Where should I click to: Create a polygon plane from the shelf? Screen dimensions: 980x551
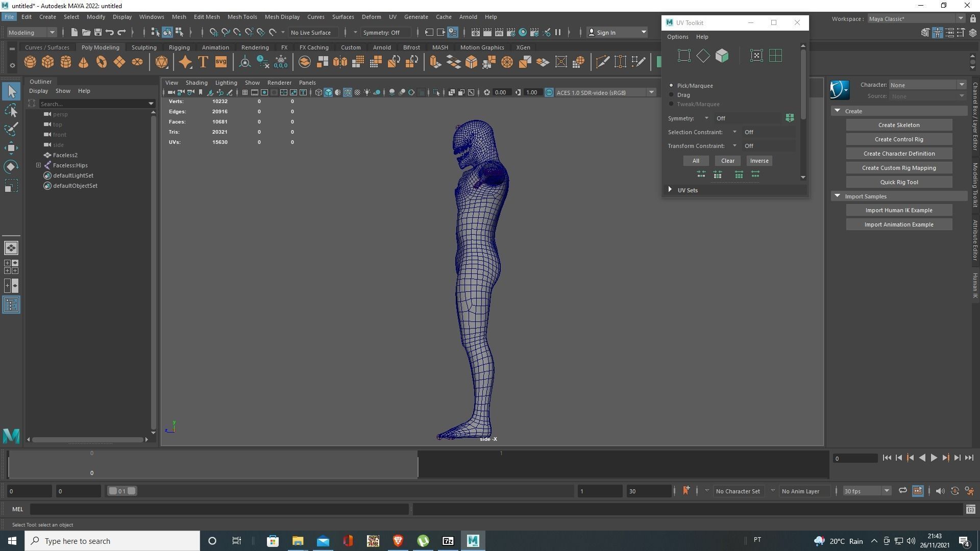(x=119, y=62)
